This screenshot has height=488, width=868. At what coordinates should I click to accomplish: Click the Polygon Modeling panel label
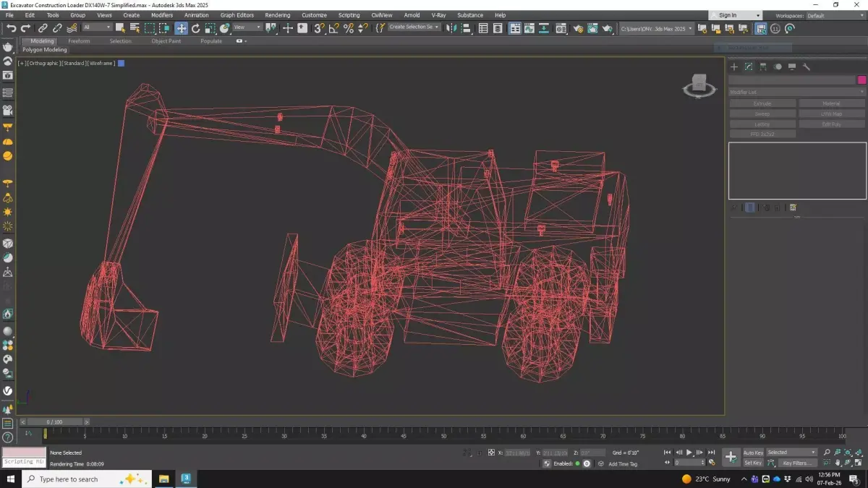(45, 50)
